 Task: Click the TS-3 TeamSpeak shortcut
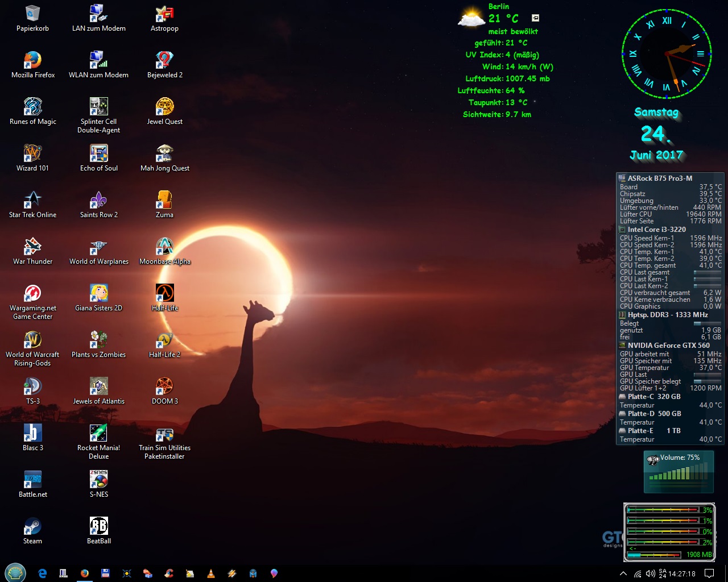(33, 391)
